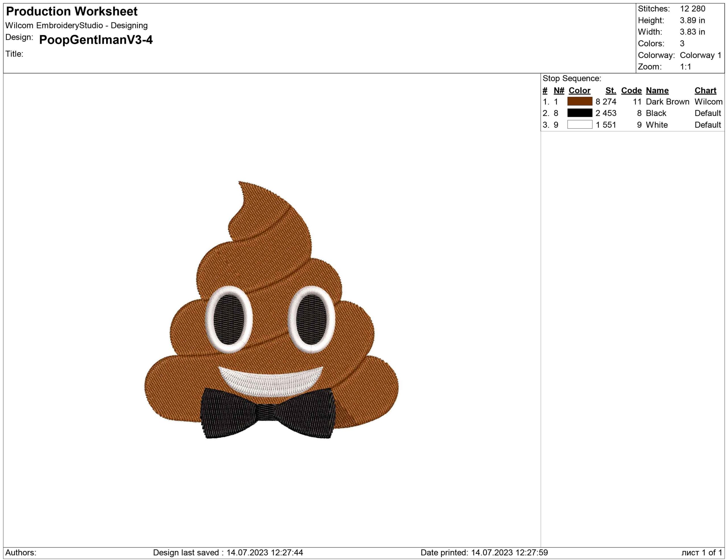728x560 pixels.
Task: Click the Production Worksheet heading
Action: click(72, 11)
